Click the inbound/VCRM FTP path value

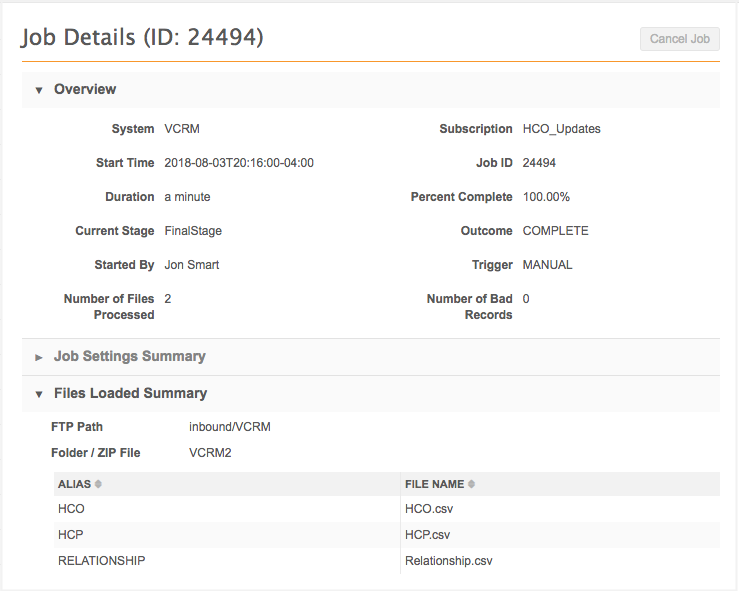click(229, 427)
